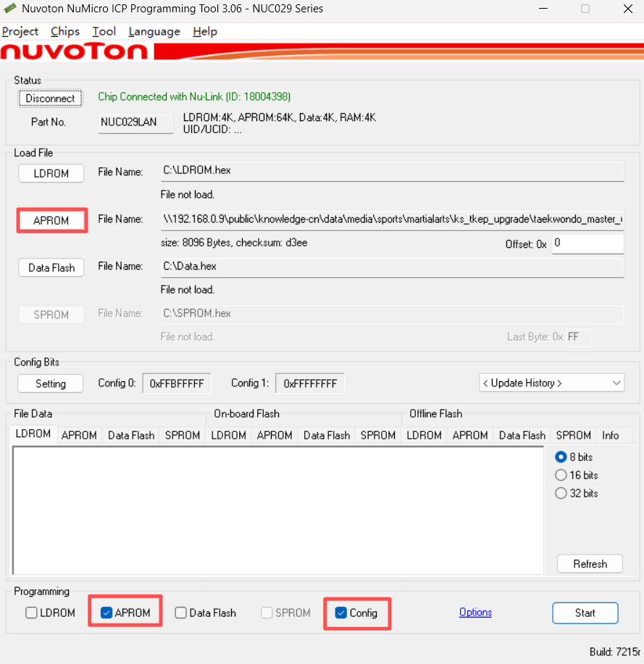Open the File Data APROM tab
Screen dimensions: 644x664
coord(79,435)
